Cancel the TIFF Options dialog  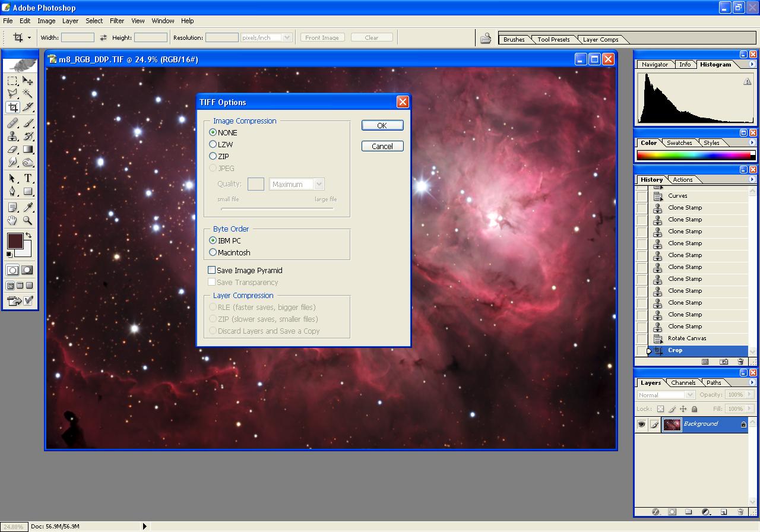[x=382, y=146]
